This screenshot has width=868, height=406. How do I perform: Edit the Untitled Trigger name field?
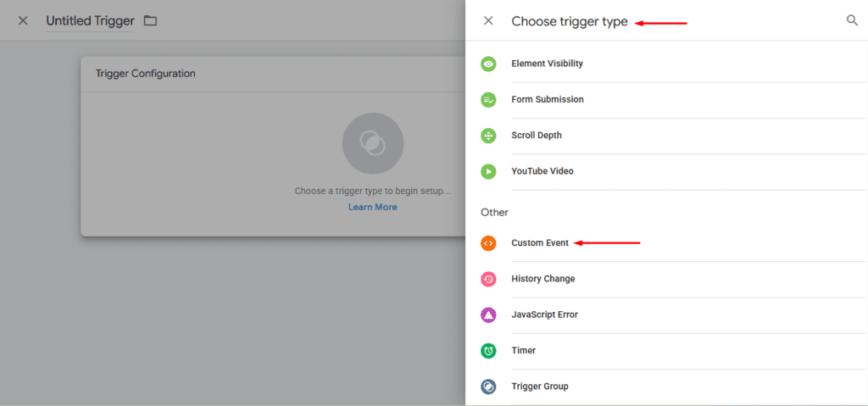tap(90, 20)
